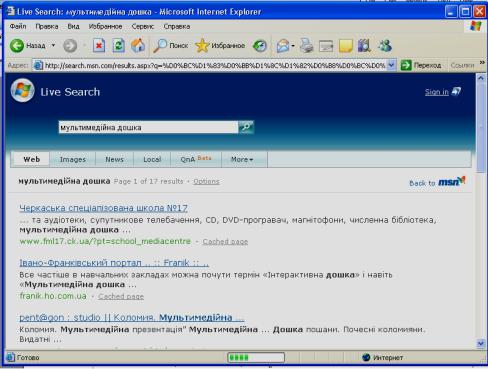The width and height of the screenshot is (488, 369).
Task: Open the Search (Поиск) toolbar button
Action: tap(170, 46)
